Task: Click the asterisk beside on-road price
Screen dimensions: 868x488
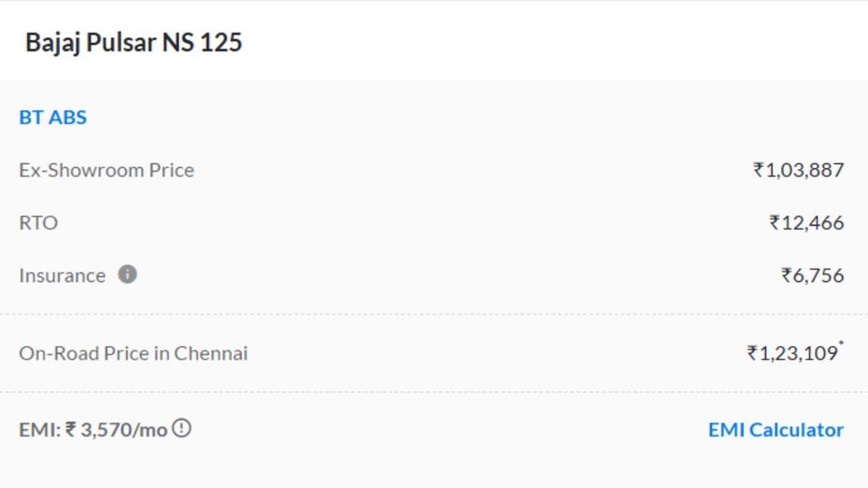Action: (x=841, y=343)
